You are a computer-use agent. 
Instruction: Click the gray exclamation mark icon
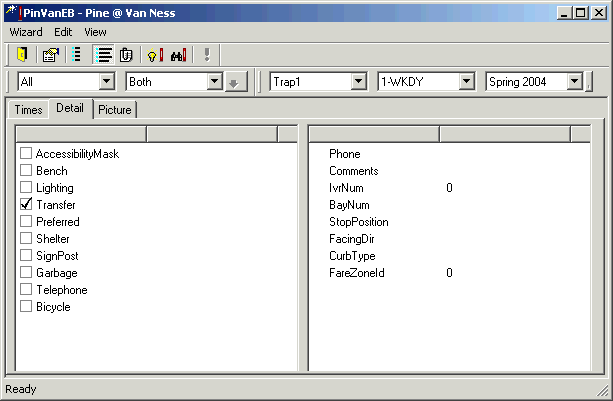click(207, 54)
